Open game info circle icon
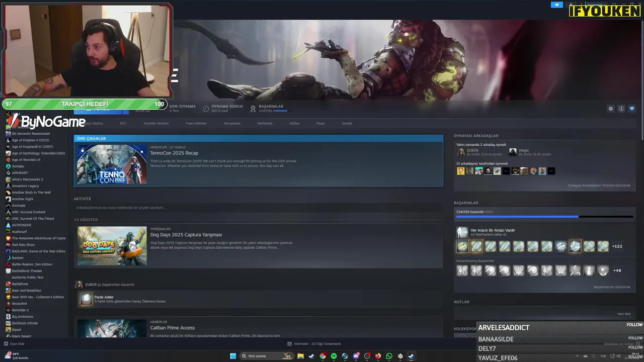644x362 pixels. coord(621,109)
